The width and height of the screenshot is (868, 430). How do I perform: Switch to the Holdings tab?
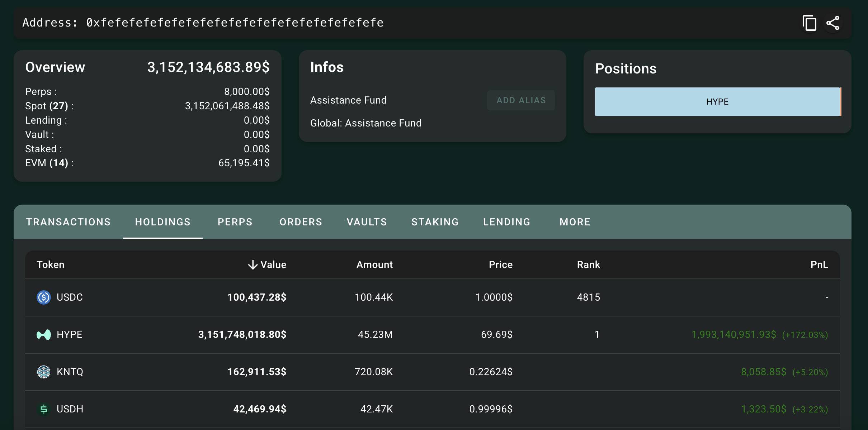(x=163, y=222)
